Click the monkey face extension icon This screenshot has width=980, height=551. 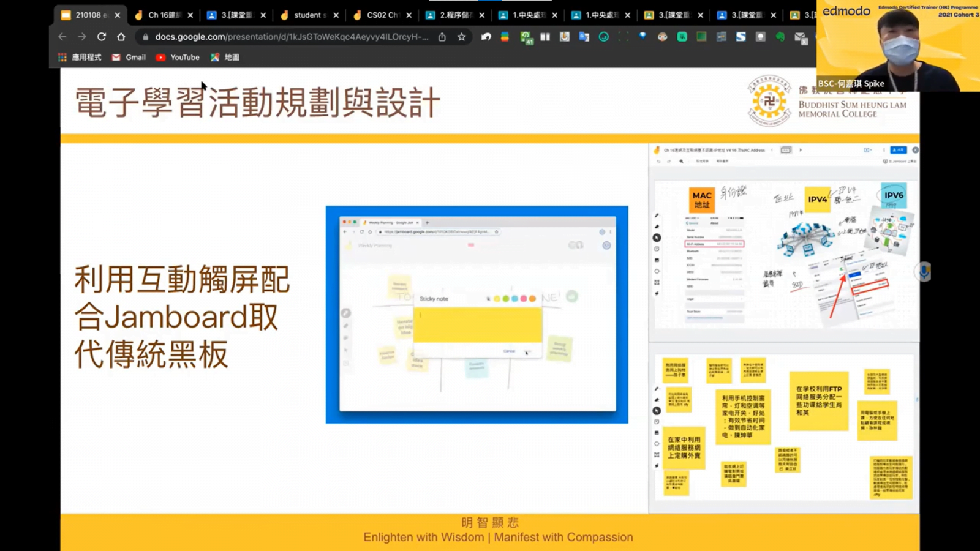(x=662, y=37)
